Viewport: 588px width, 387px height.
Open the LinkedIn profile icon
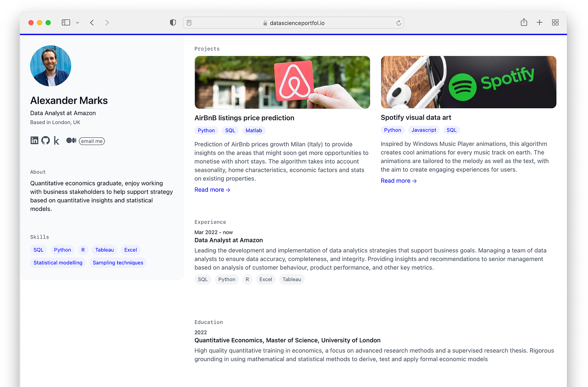[34, 140]
